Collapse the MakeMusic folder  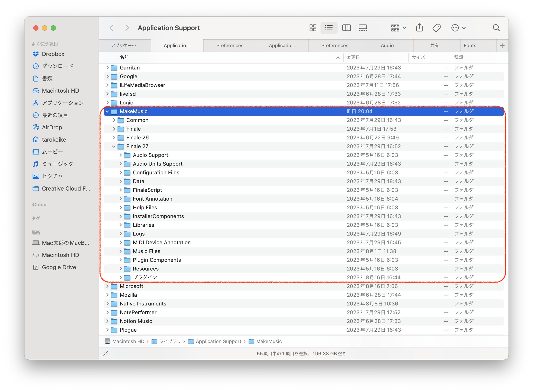tap(107, 111)
